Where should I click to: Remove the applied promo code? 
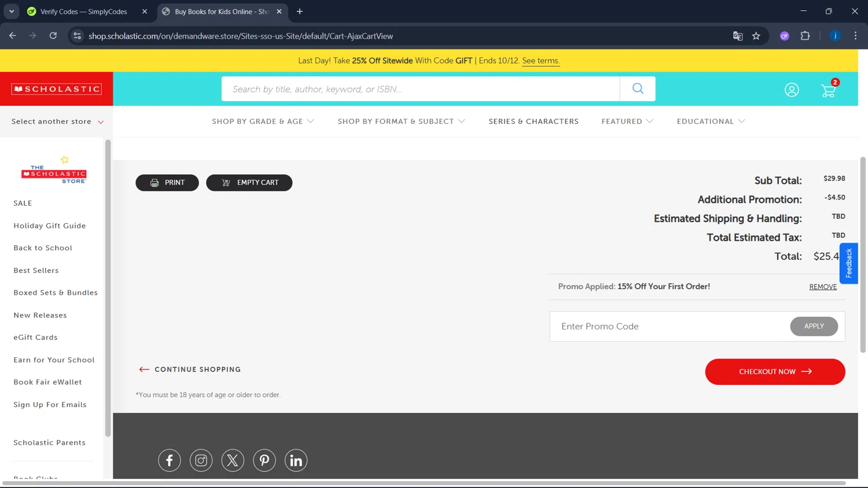pos(823,287)
